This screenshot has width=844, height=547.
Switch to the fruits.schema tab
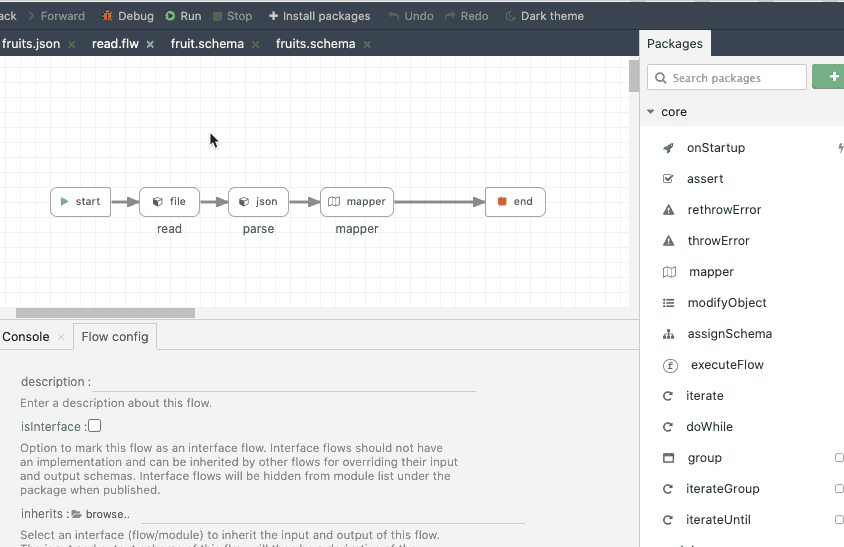315,44
